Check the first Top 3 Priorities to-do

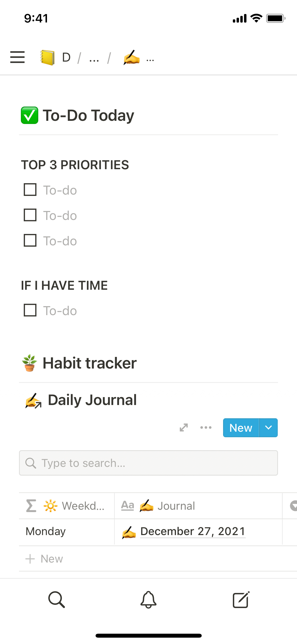tap(30, 190)
